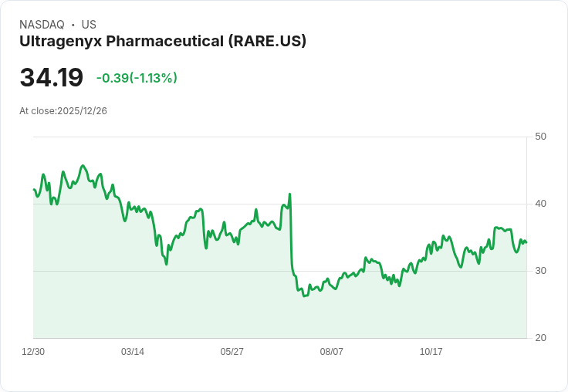Click the lowest point of the price line
This screenshot has width=568, height=392.
point(304,296)
